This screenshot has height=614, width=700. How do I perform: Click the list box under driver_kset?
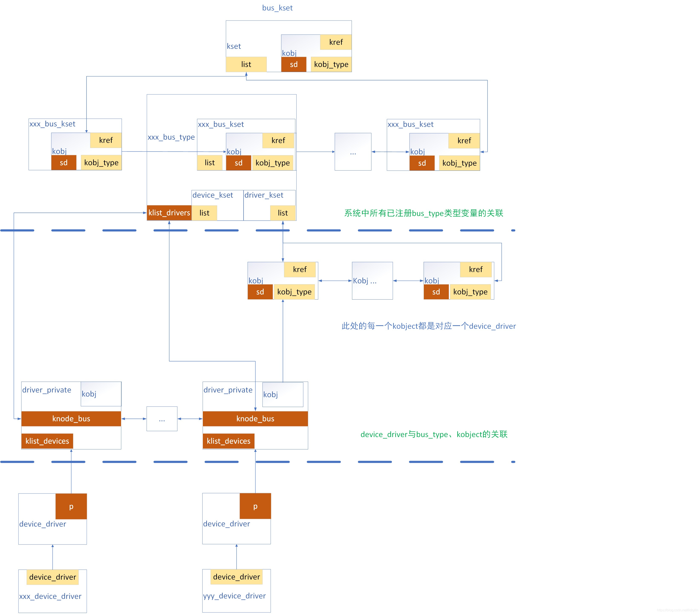pos(283,213)
